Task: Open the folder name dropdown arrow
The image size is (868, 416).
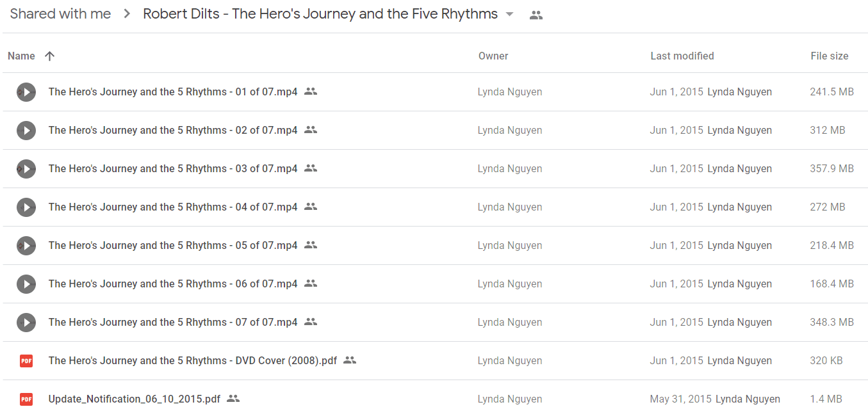Action: click(510, 15)
